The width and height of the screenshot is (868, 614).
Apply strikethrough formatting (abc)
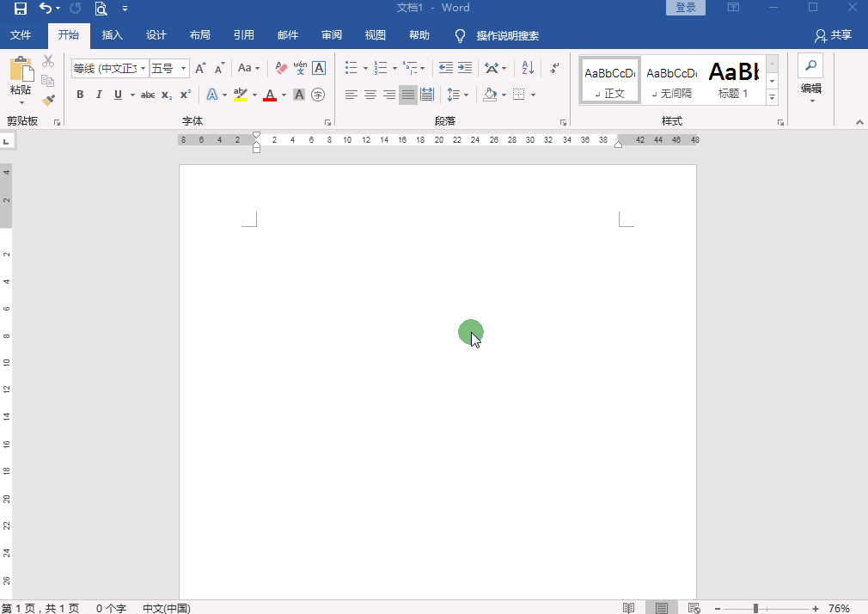[x=148, y=95]
